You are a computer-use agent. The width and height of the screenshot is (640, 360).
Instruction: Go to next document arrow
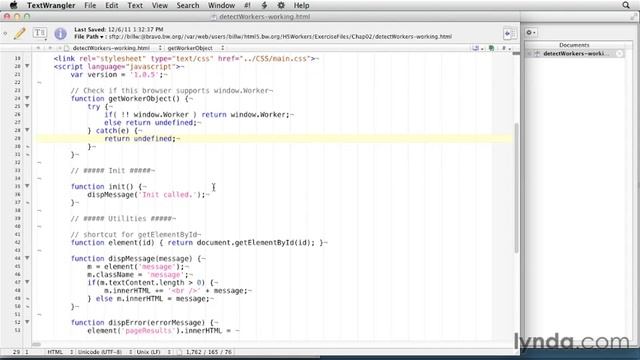pyautogui.click(x=50, y=48)
